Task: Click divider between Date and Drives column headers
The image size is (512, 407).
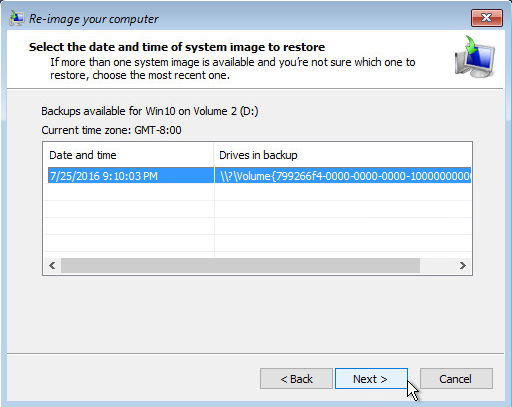Action: click(214, 155)
